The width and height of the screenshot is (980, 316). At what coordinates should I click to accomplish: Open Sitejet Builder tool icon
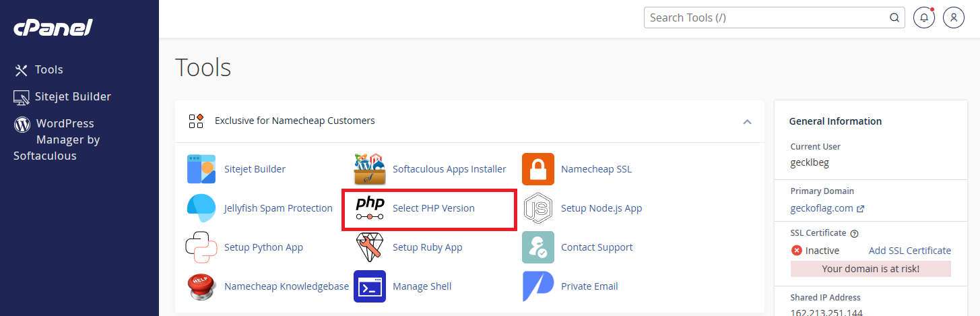click(x=201, y=169)
